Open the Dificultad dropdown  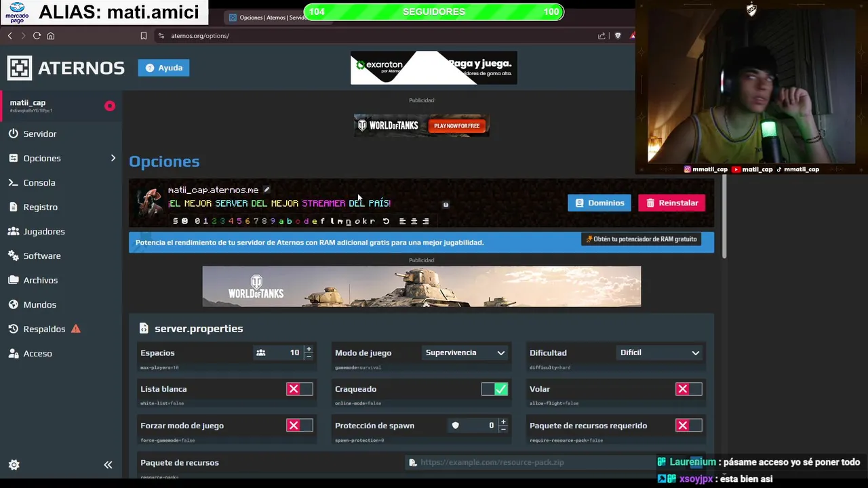tap(659, 352)
